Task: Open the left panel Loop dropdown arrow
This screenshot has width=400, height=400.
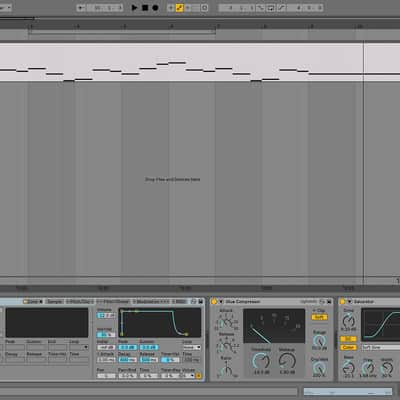Action: (x=86, y=347)
